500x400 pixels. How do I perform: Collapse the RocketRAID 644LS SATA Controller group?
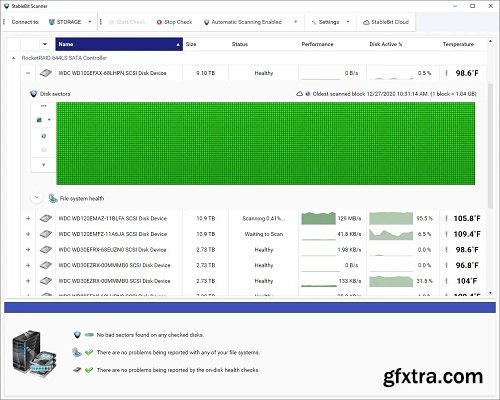(x=13, y=58)
